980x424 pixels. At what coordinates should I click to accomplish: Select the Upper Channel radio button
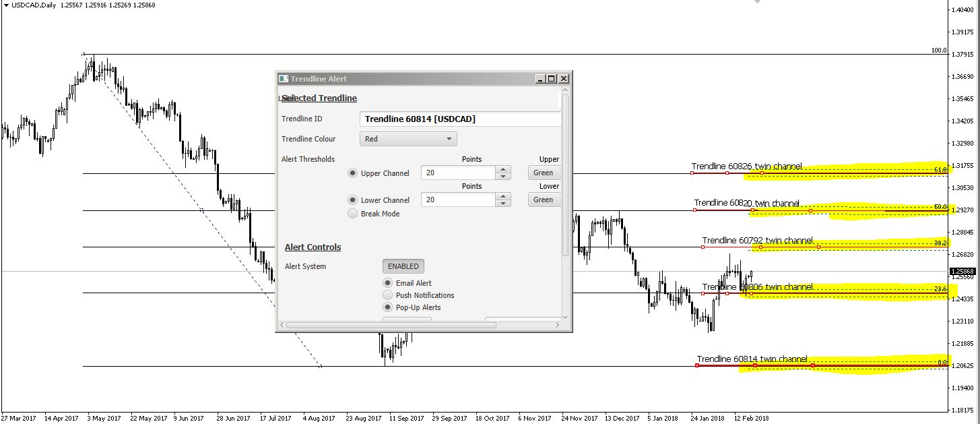tap(352, 173)
